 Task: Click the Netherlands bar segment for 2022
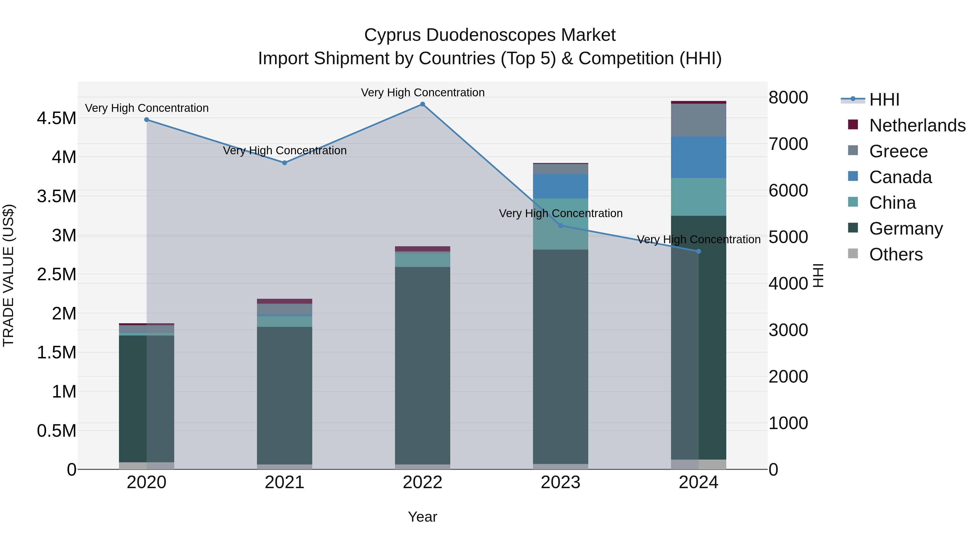422,249
